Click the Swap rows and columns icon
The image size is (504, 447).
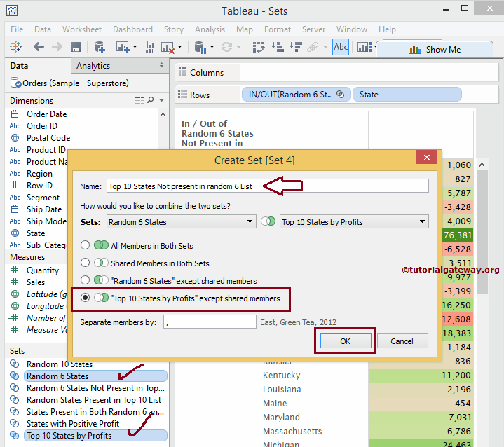[x=259, y=47]
